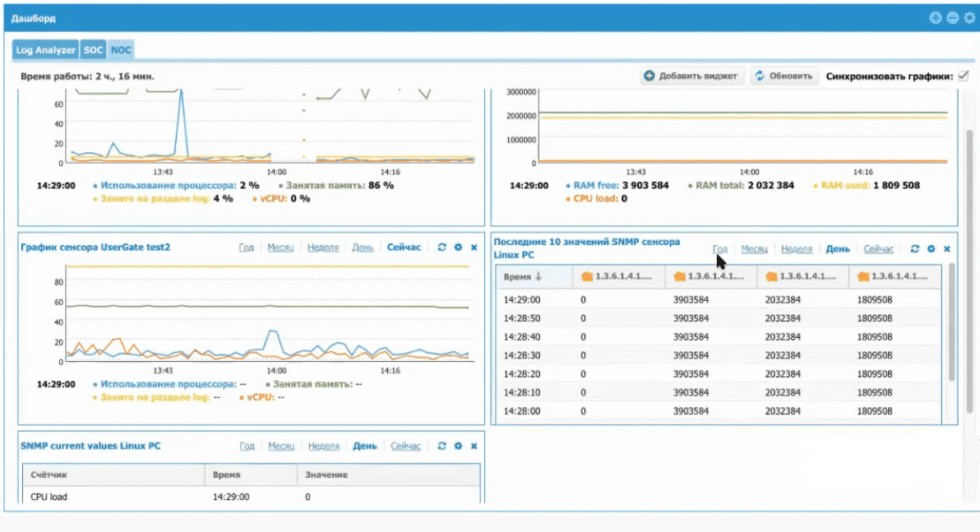Refresh the last 10 SNMP values widget
The width and height of the screenshot is (980, 532).
[914, 248]
